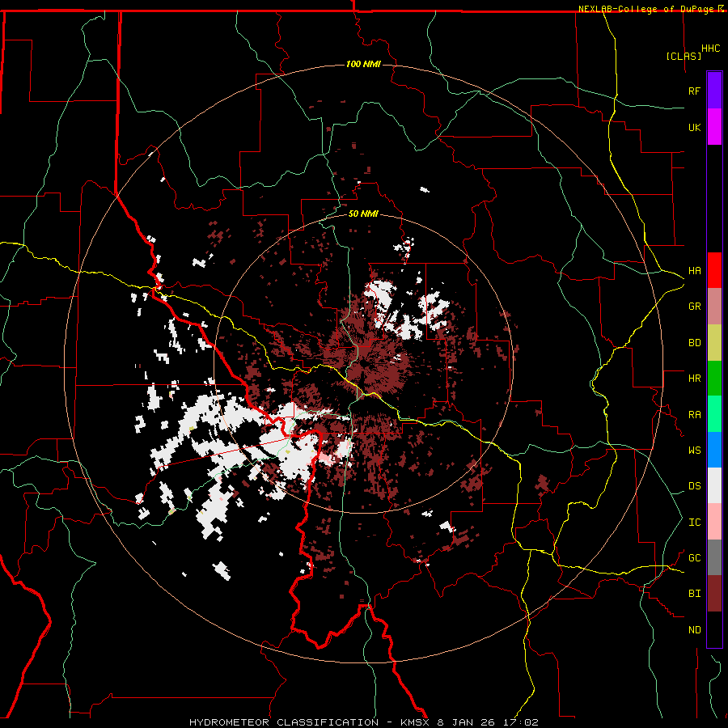
Task: Click the 'UK' legend label
Action: (x=695, y=127)
